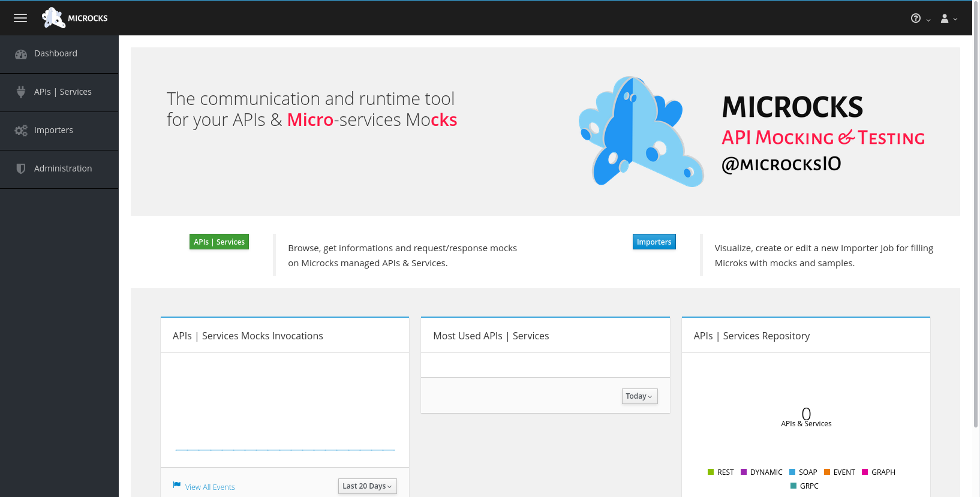Viewport: 980px width, 497px height.
Task: Click the APIs | Services plug icon
Action: [21, 92]
